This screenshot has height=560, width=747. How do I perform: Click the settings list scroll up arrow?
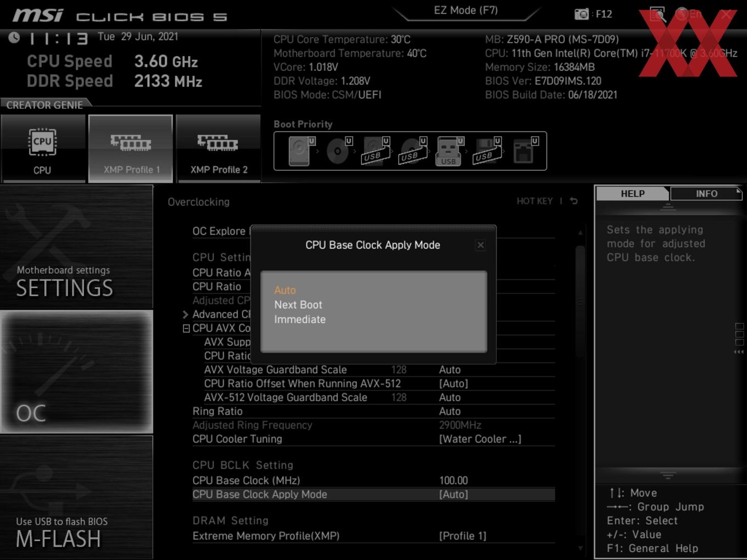click(580, 233)
